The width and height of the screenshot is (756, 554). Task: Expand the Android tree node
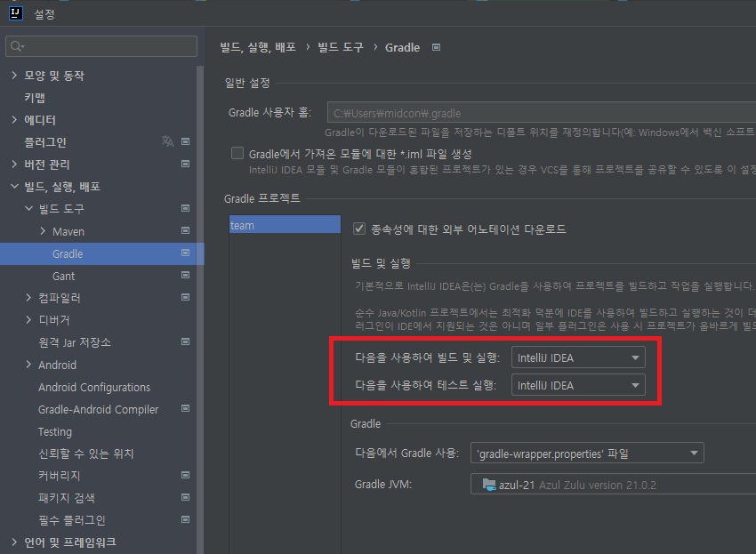tap(28, 364)
